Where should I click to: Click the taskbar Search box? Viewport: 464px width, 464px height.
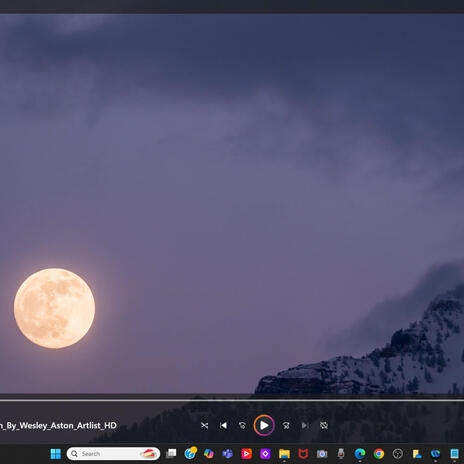113,454
